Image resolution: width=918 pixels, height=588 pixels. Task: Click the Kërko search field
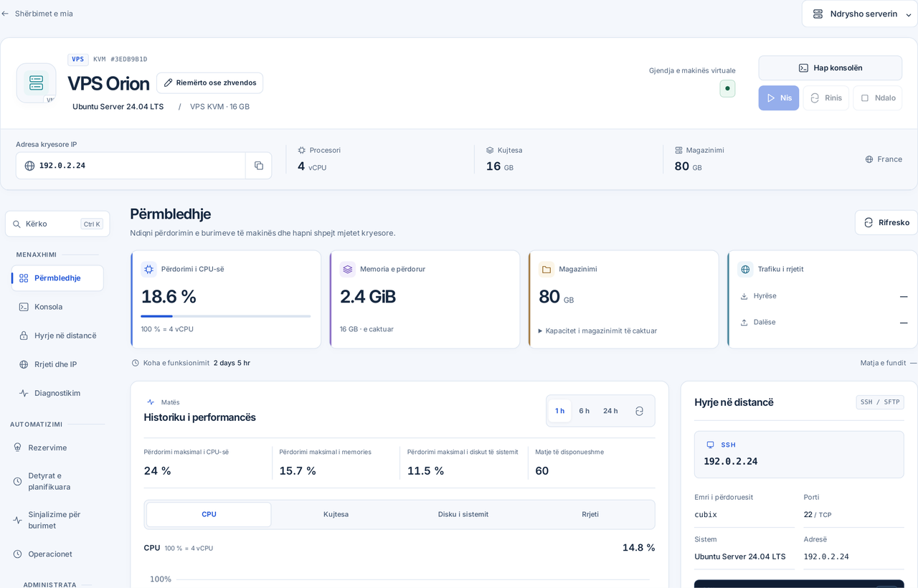pos(57,224)
